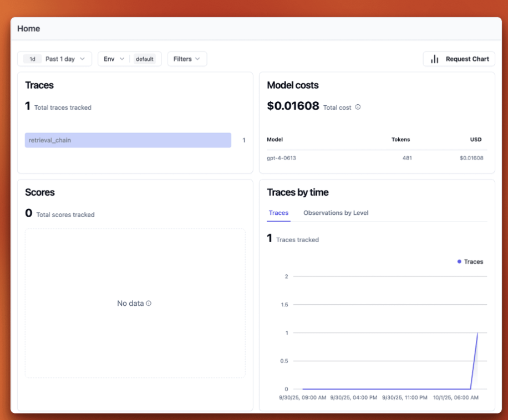Screen dimensions: 508x420
Task: Click the Model column header
Action: [x=275, y=140]
